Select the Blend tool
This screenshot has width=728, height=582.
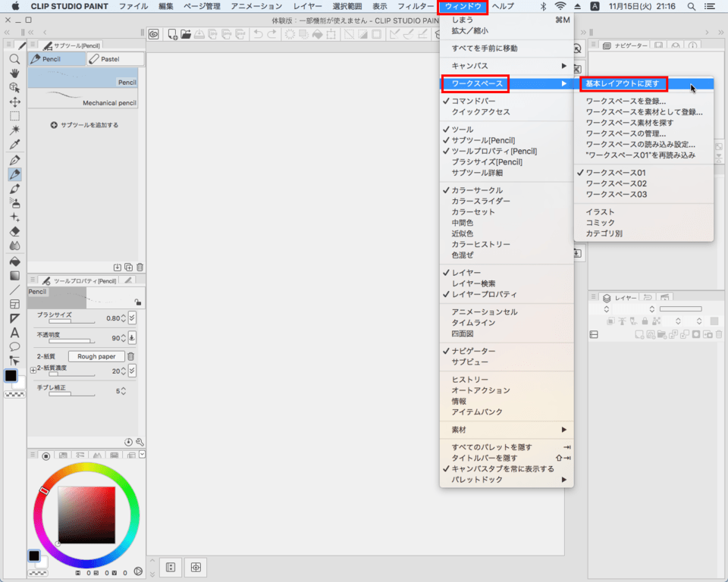(x=15, y=246)
